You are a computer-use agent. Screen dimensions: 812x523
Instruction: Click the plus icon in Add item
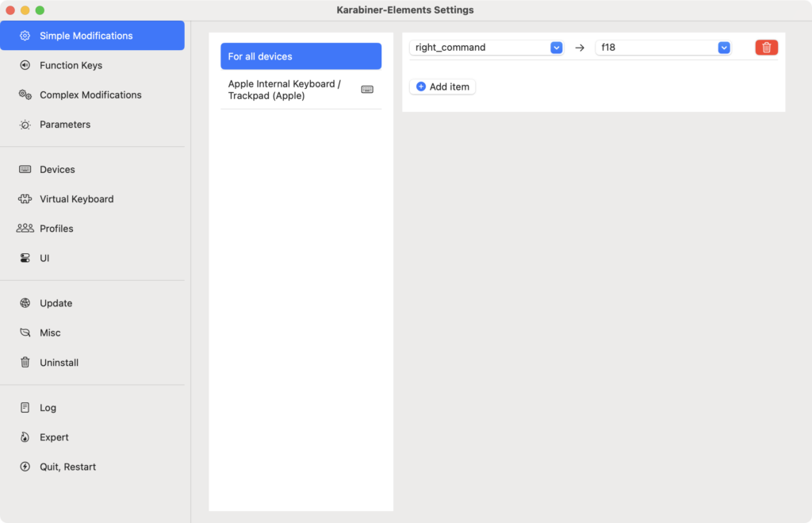tap(421, 87)
